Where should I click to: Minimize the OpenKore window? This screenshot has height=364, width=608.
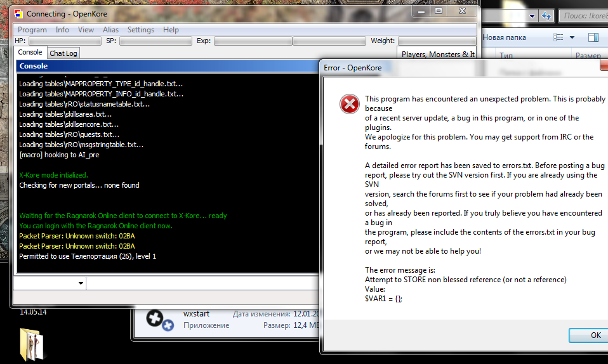421,11
